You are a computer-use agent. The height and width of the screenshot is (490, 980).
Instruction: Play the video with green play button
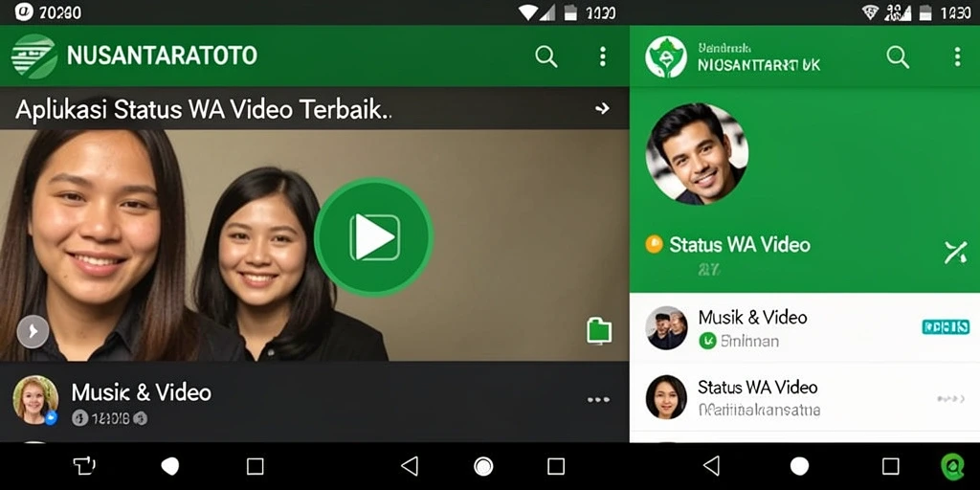click(374, 237)
